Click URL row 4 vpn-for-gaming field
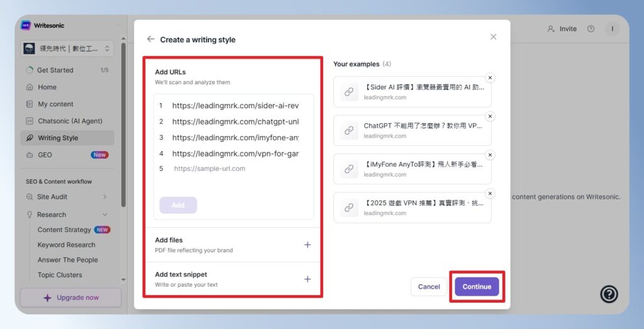 coord(235,153)
